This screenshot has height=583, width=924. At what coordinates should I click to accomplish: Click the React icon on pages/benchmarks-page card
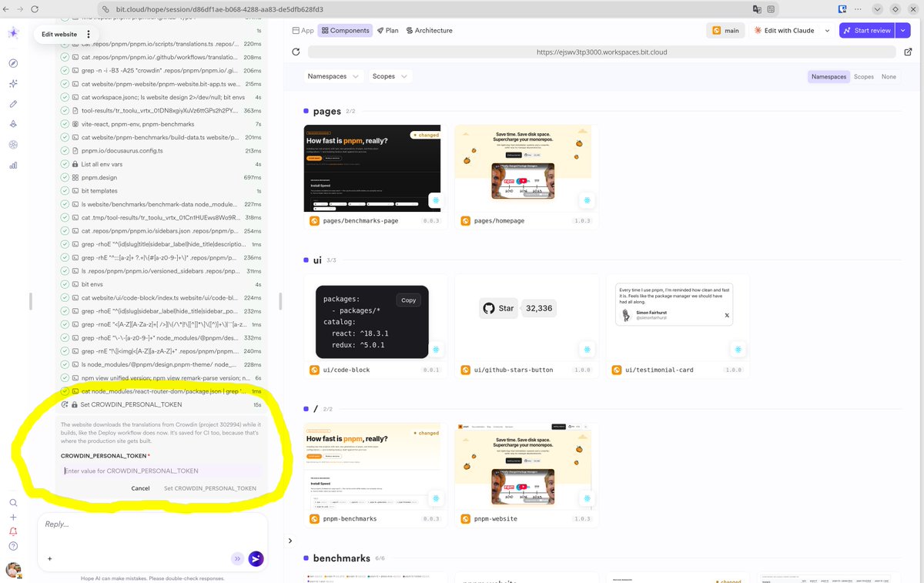436,200
